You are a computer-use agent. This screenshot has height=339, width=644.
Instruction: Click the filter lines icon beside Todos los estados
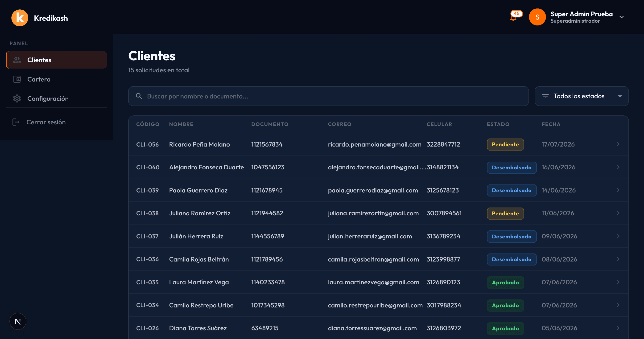[x=545, y=96]
